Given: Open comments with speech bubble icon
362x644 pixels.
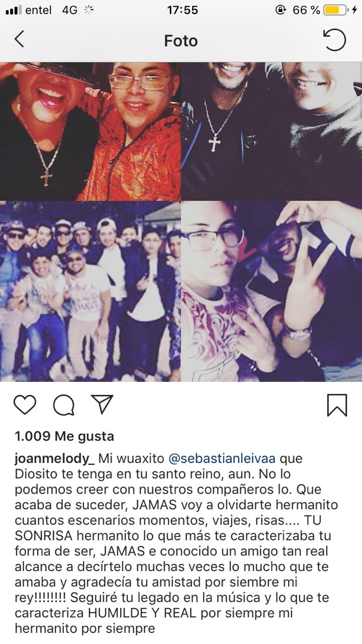Looking at the screenshot, I should (64, 405).
